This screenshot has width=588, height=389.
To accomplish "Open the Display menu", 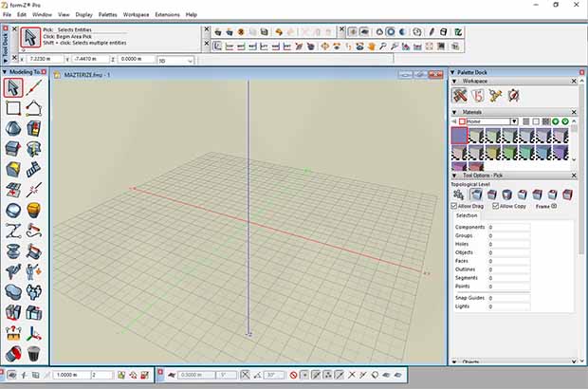I will (84, 14).
